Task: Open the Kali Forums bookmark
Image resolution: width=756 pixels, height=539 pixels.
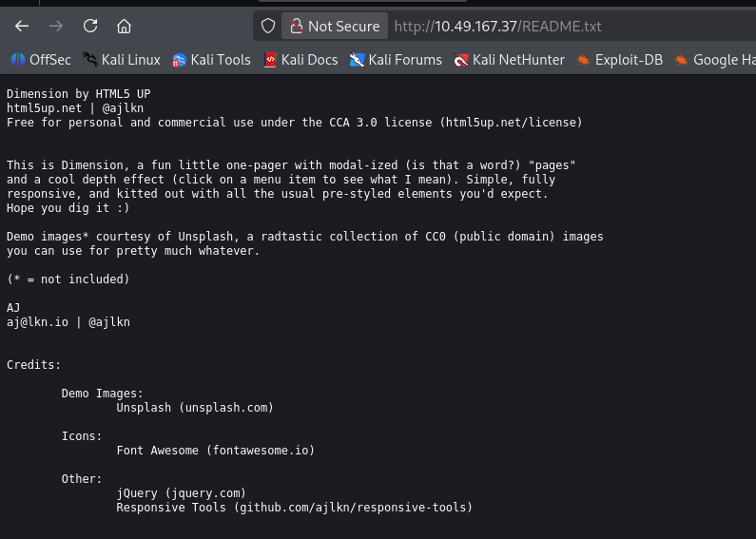Action: click(x=396, y=60)
